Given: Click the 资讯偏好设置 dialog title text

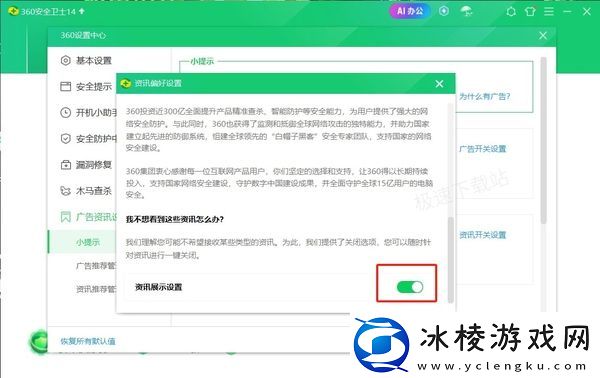Looking at the screenshot, I should pos(158,83).
